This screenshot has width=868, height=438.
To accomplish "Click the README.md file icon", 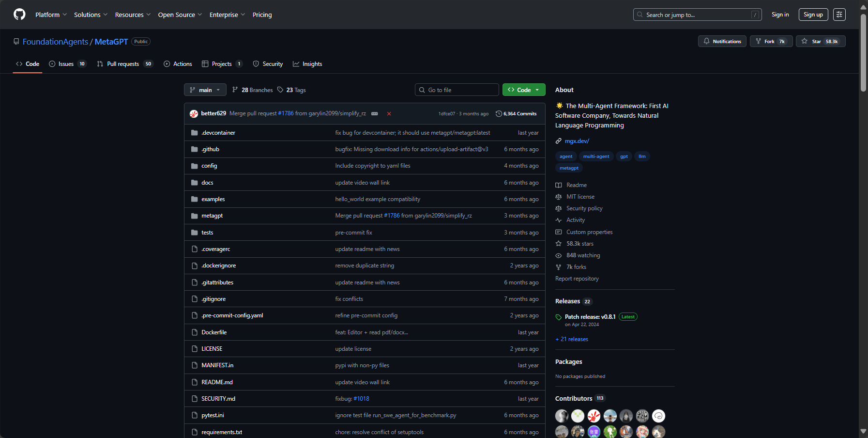I will pos(195,382).
